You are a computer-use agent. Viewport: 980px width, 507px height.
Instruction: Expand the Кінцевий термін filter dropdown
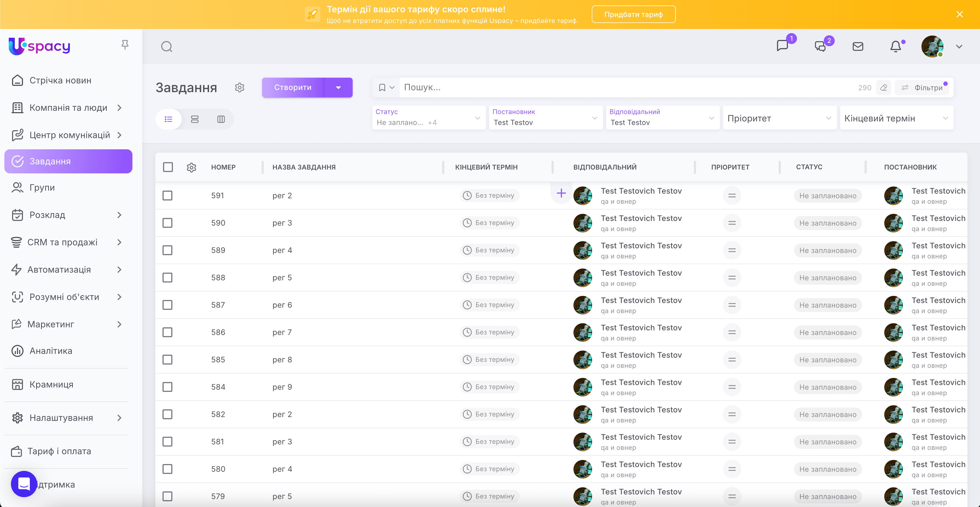[896, 118]
